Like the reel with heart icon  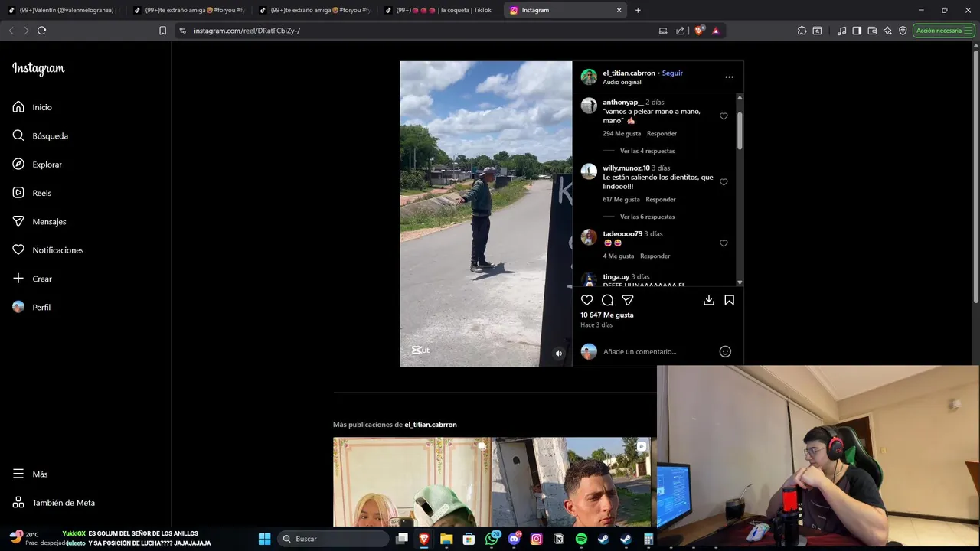587,300
